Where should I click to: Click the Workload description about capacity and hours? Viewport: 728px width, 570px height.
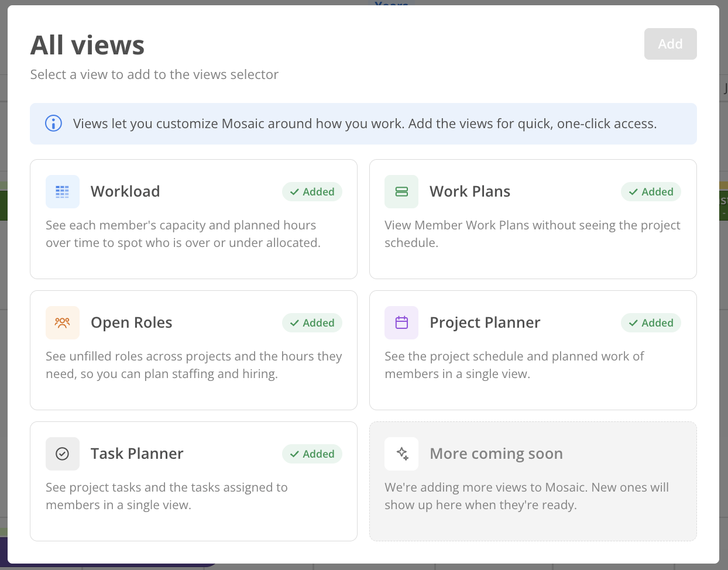coord(183,234)
